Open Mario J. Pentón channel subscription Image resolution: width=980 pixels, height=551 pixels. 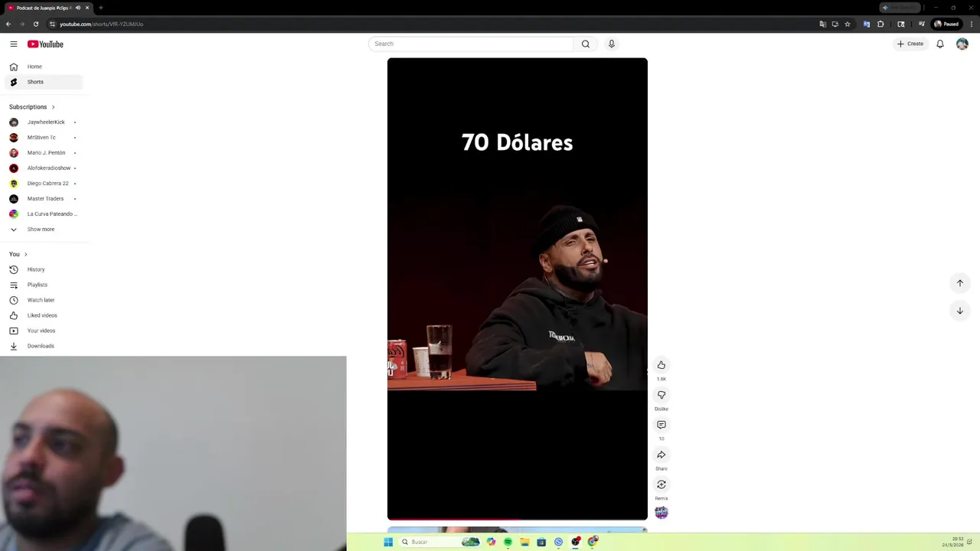[44, 153]
